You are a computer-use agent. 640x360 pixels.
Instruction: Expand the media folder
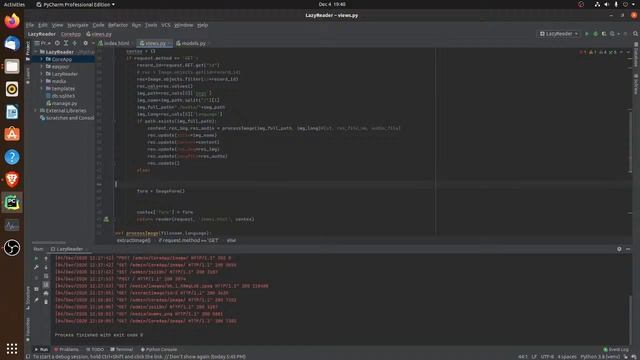pyautogui.click(x=41, y=81)
